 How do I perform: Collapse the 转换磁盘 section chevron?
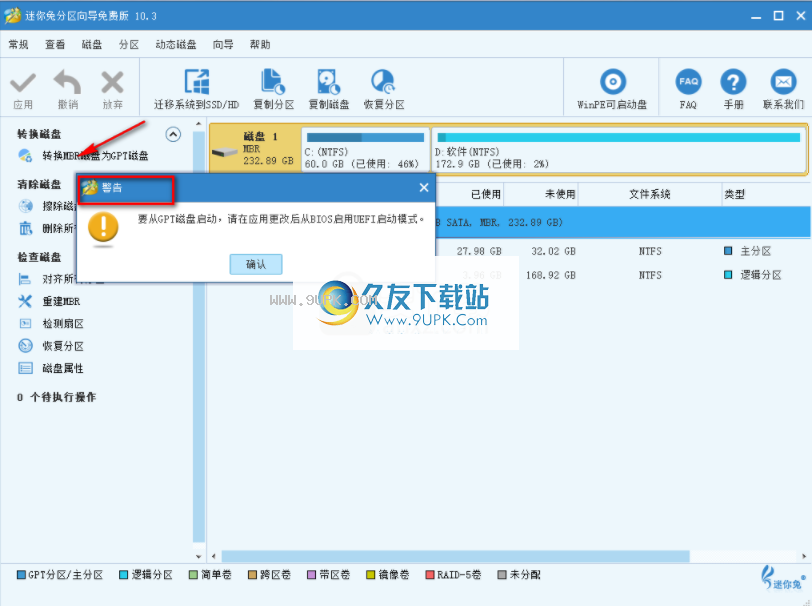[x=173, y=135]
